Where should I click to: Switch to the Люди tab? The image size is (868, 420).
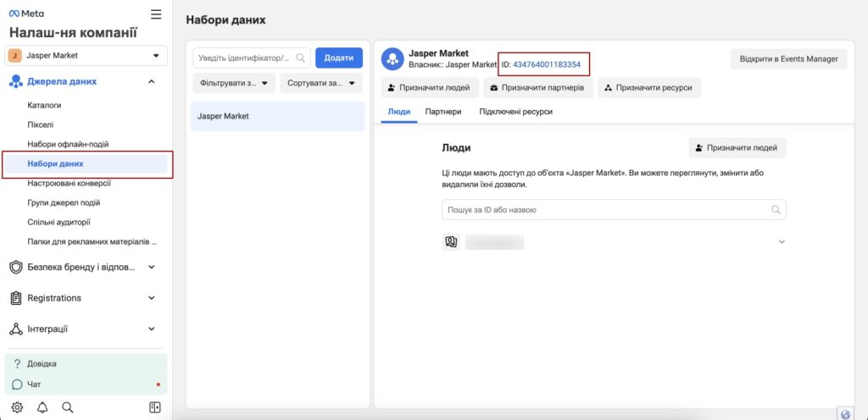point(399,112)
